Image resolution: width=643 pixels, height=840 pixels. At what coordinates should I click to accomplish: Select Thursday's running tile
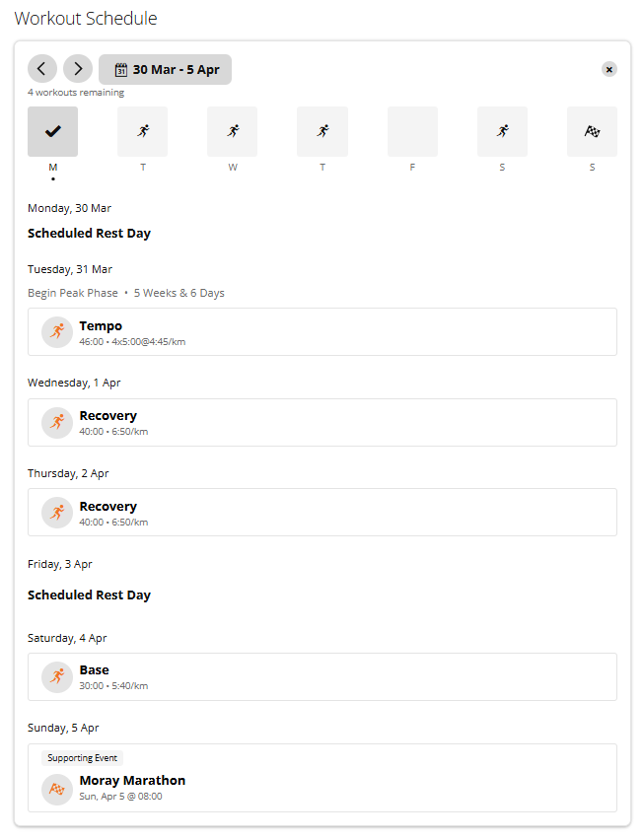pyautogui.click(x=322, y=131)
